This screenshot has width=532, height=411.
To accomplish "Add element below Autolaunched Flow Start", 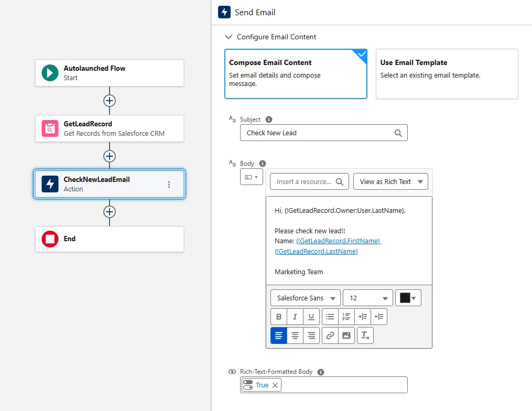I will click(109, 101).
